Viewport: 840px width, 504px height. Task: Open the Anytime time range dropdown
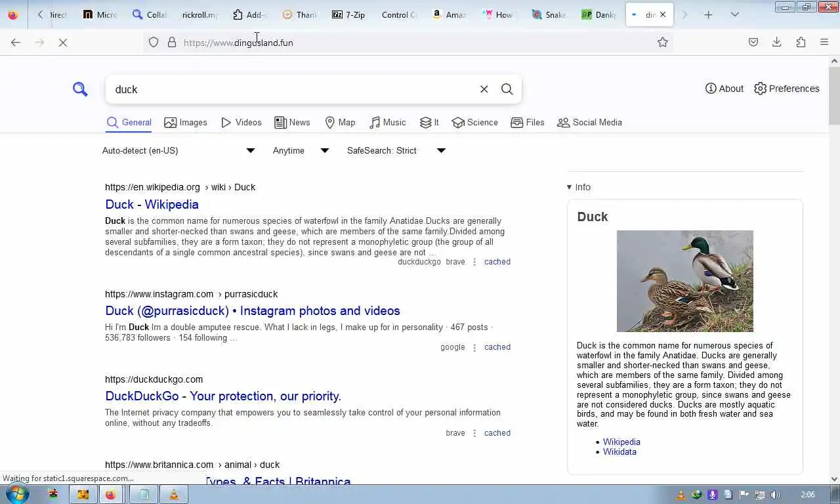[x=301, y=150]
